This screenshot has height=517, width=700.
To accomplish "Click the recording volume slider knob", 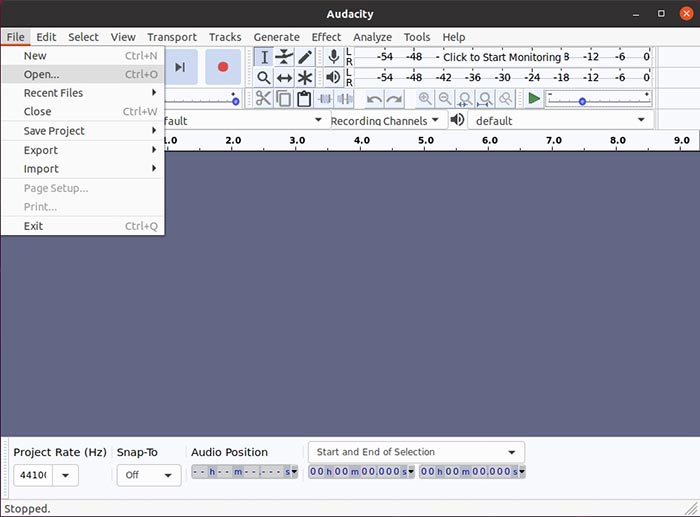I will pyautogui.click(x=235, y=101).
